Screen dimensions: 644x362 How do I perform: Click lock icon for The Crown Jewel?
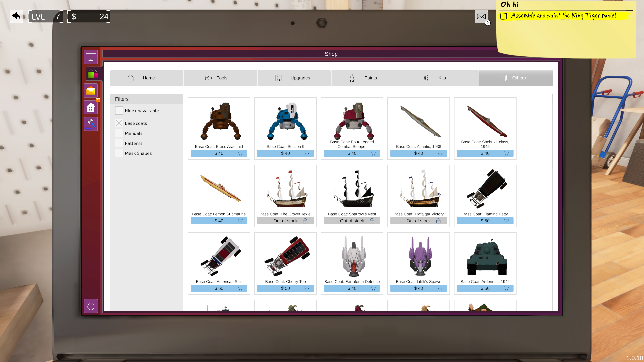pyautogui.click(x=305, y=221)
